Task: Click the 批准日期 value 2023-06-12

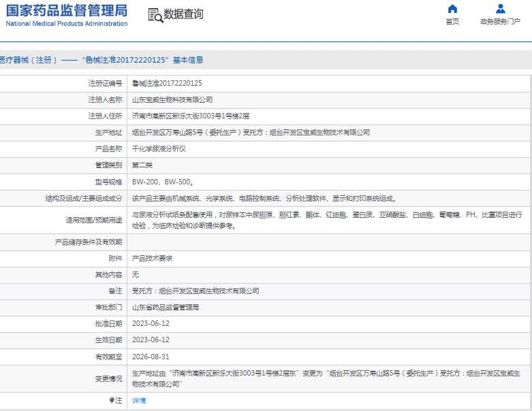Action: [x=151, y=324]
